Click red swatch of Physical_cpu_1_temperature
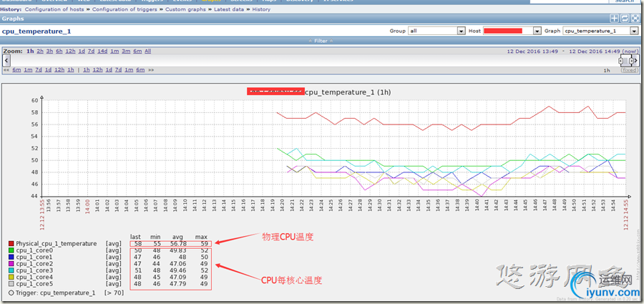The height and width of the screenshot is (304, 644). [x=11, y=244]
